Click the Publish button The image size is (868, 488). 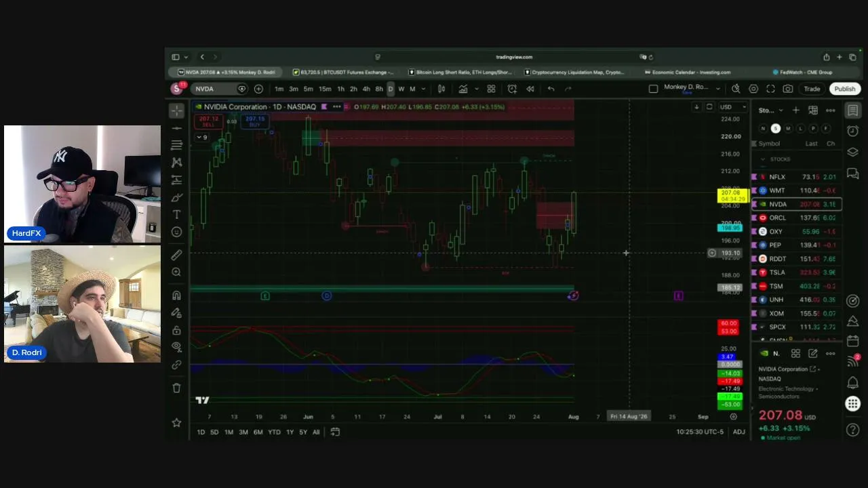pos(844,89)
